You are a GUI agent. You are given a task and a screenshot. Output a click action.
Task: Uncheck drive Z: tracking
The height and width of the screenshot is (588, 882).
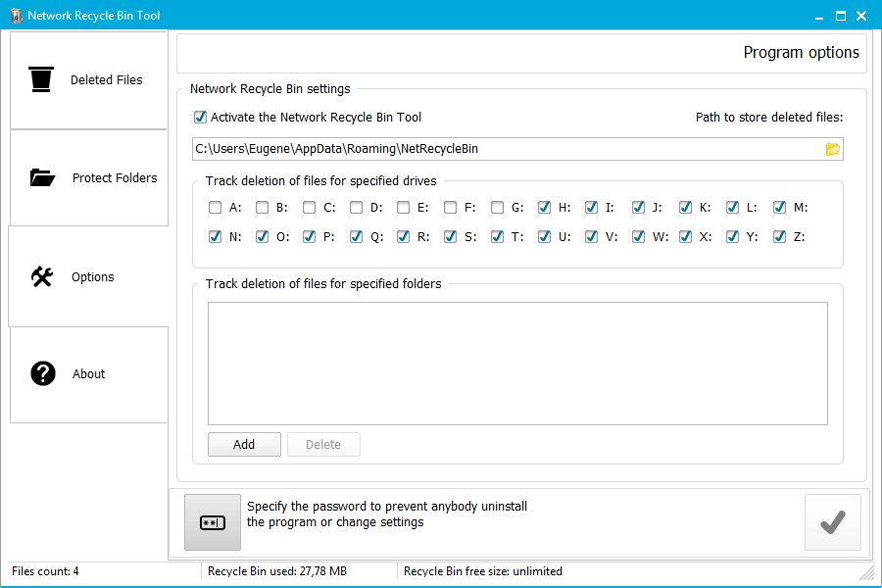(x=779, y=236)
